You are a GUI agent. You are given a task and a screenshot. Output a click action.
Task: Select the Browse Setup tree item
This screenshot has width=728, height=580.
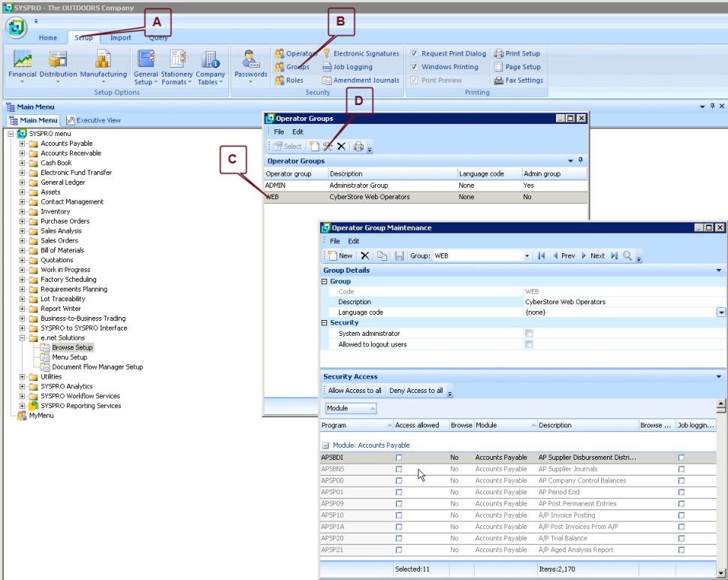[x=72, y=348]
